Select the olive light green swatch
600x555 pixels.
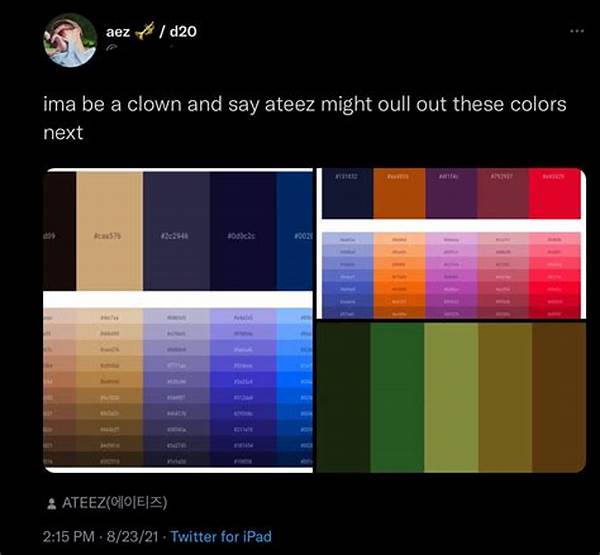[x=451, y=397]
